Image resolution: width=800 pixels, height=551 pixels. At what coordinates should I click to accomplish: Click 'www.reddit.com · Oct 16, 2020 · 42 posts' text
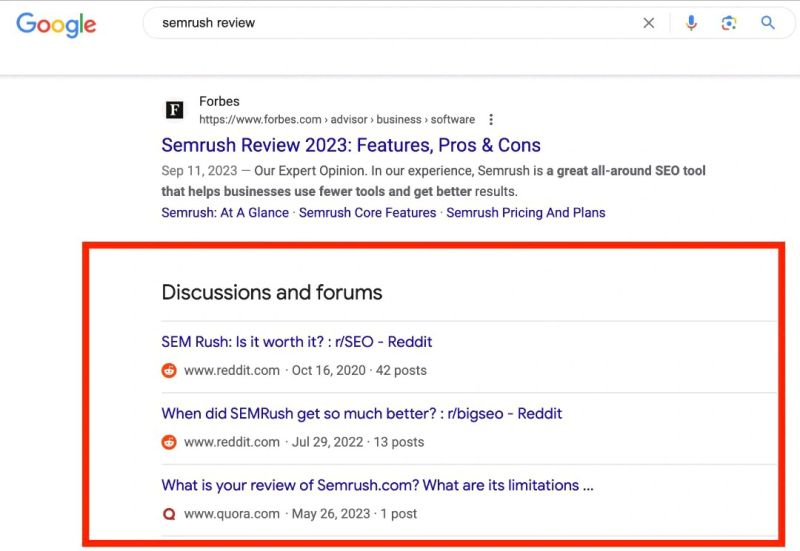point(305,370)
